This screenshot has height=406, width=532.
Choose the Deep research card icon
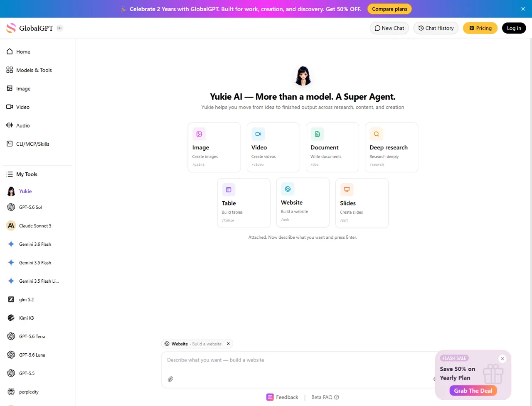[376, 134]
